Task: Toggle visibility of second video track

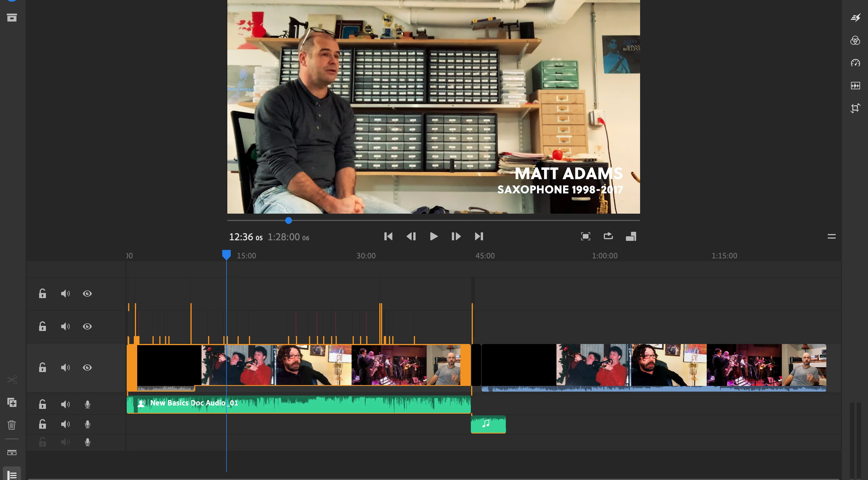Action: click(x=87, y=326)
